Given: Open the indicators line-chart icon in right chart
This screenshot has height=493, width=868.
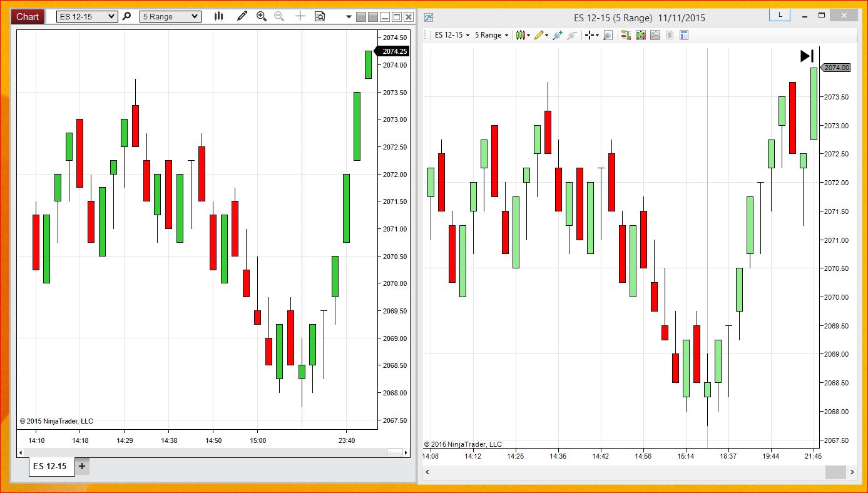Looking at the screenshot, I should [x=655, y=36].
